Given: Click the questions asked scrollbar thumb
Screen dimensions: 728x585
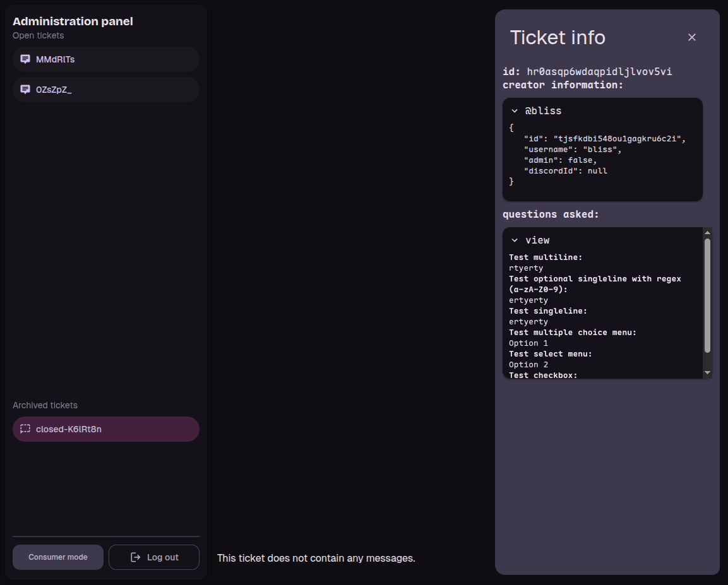Looking at the screenshot, I should 707,295.
